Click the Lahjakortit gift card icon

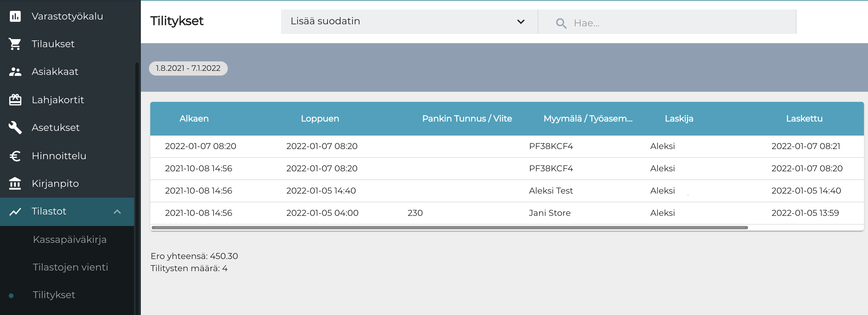pyautogui.click(x=15, y=100)
